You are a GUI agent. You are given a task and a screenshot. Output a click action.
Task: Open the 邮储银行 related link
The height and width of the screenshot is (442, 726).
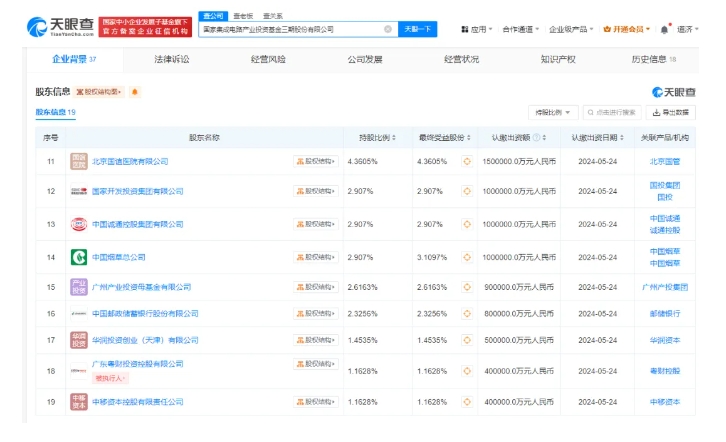(665, 313)
